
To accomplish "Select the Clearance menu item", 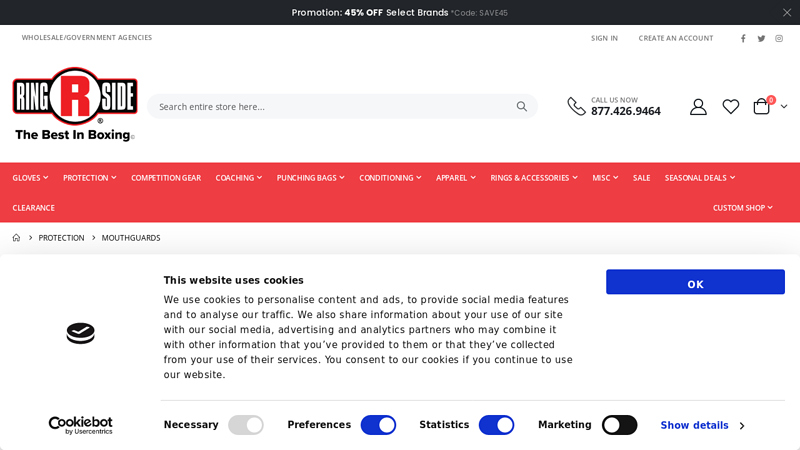I will (34, 208).
